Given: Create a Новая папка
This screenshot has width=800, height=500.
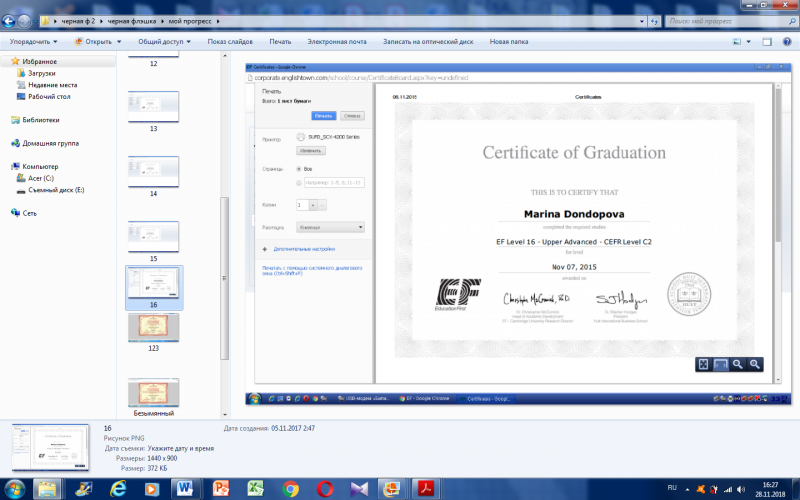Looking at the screenshot, I should click(x=509, y=42).
